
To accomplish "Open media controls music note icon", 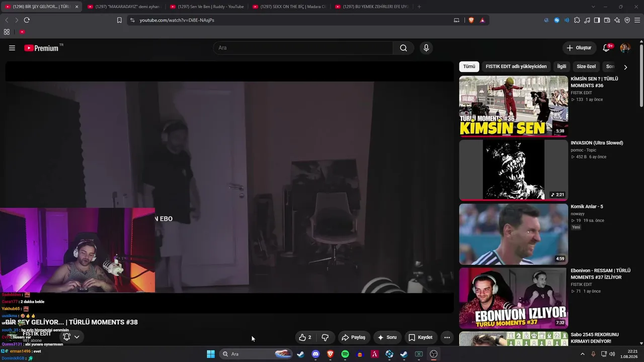I will point(587,20).
